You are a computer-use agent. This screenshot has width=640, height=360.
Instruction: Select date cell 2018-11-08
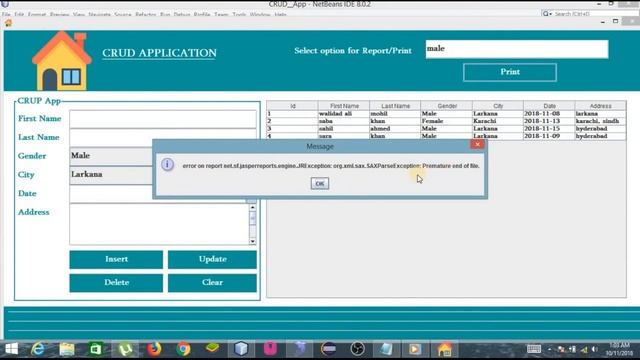[x=549, y=113]
